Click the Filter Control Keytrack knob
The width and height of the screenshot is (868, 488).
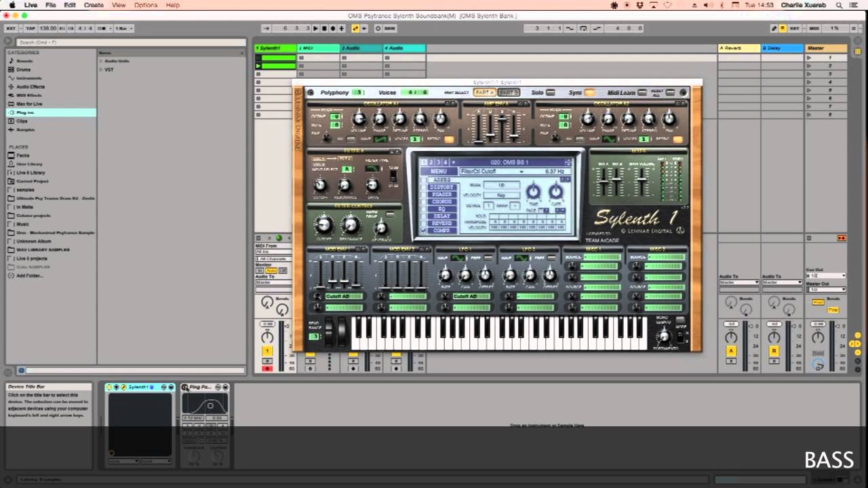pos(381,227)
